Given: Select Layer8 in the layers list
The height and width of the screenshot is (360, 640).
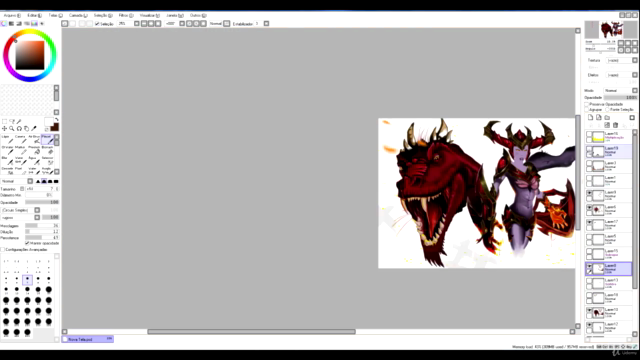Looking at the screenshot, I should (609, 269).
